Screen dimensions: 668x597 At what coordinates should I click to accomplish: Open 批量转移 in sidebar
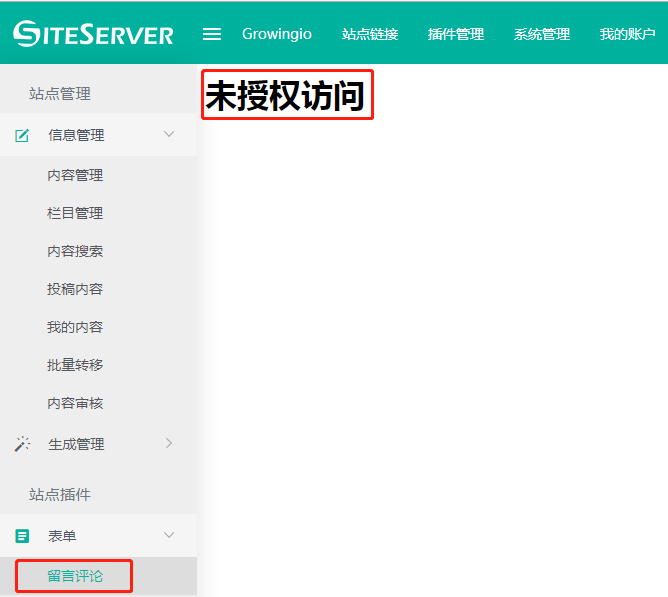[x=75, y=365]
